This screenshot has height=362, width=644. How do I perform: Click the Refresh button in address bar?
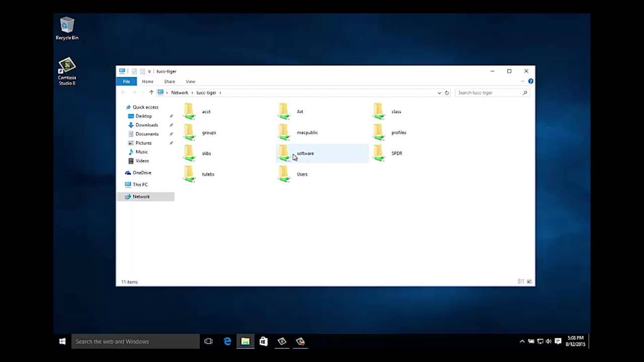click(x=447, y=93)
